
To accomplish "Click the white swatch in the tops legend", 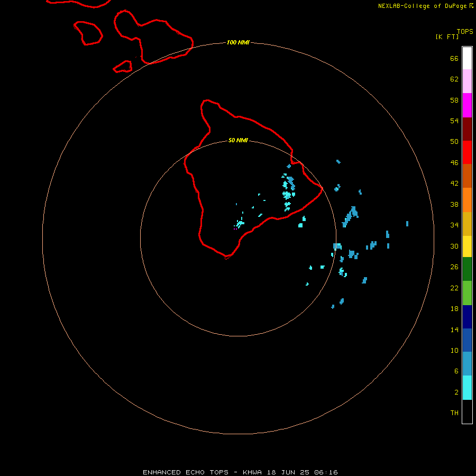I will click(x=467, y=58).
